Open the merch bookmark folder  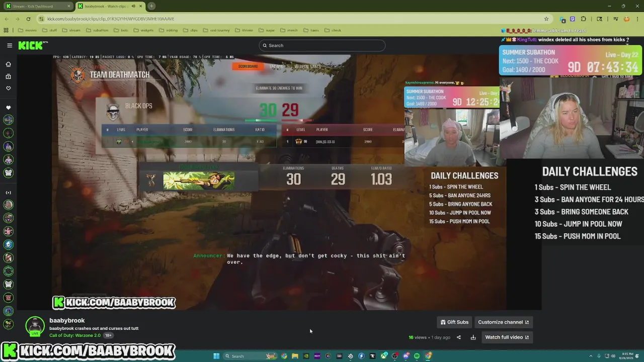290,30
